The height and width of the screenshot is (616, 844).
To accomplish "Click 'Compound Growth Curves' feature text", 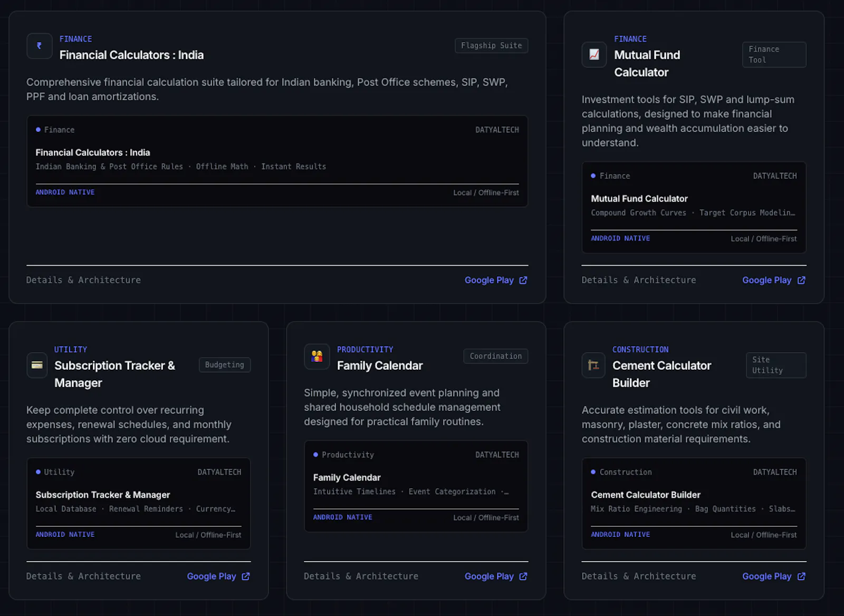I will pos(638,213).
